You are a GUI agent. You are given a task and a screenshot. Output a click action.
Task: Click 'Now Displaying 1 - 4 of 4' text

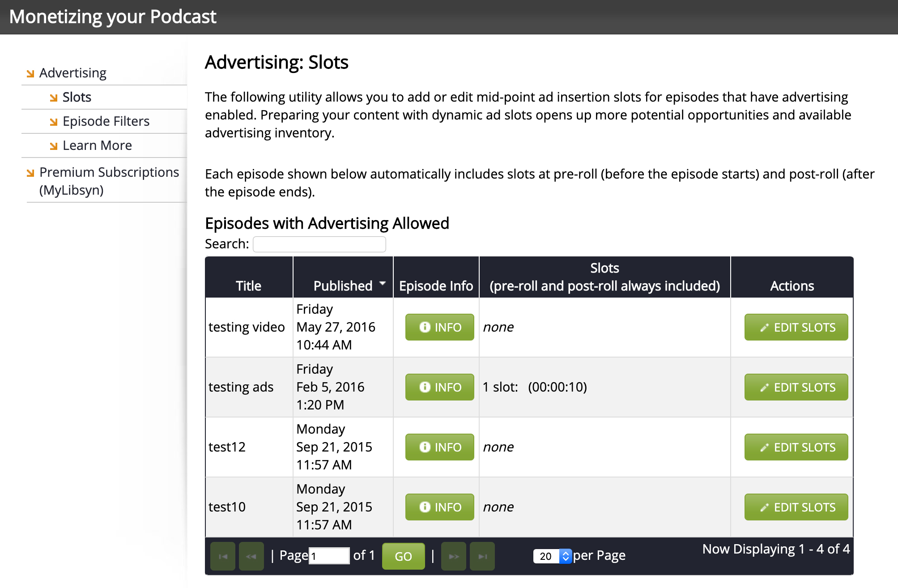[x=776, y=549]
